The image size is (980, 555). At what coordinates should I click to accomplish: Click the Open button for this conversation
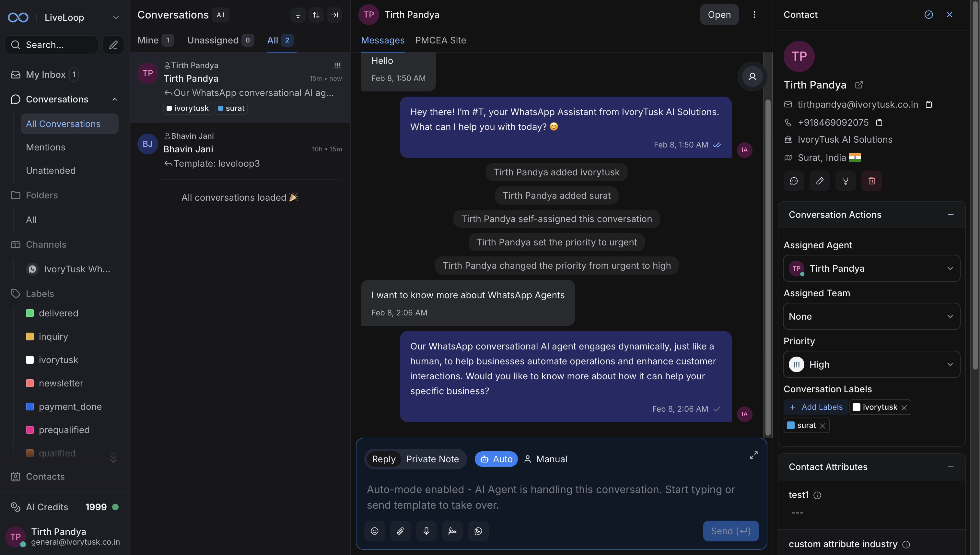(719, 15)
